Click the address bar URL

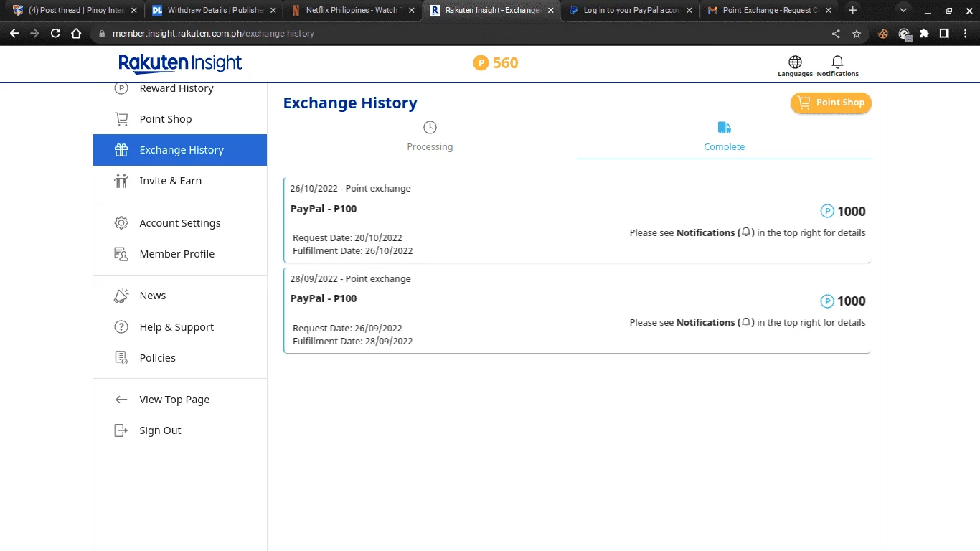click(x=214, y=34)
